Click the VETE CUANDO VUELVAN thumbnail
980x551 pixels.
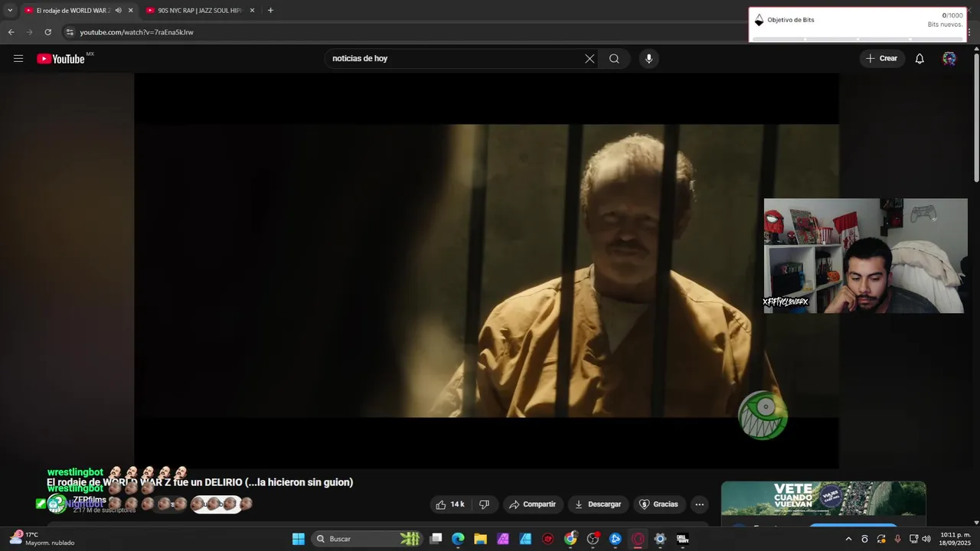(823, 499)
